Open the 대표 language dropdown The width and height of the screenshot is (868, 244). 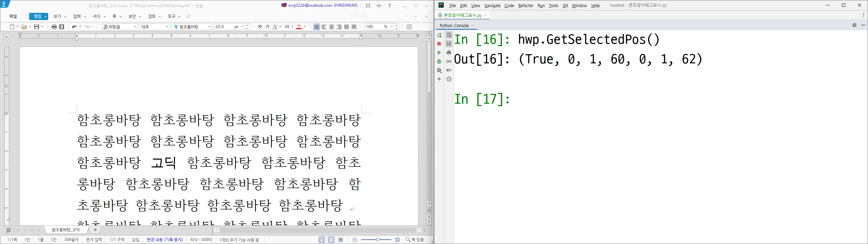coord(167,27)
